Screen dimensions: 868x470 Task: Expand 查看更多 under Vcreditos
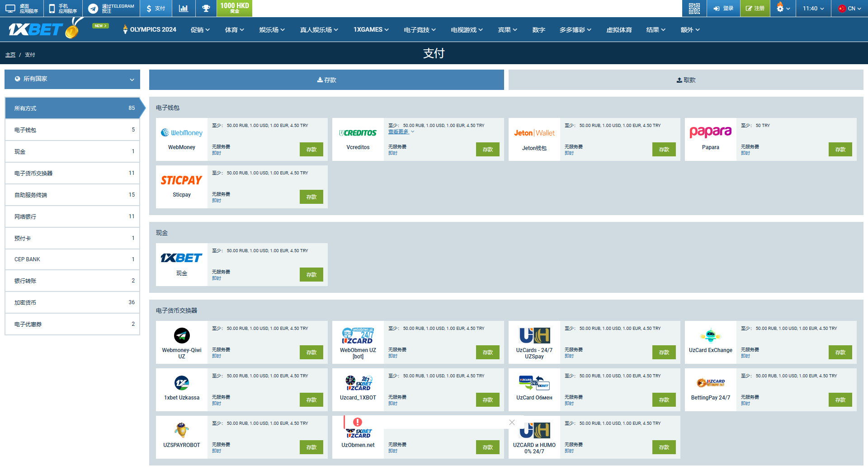(401, 132)
